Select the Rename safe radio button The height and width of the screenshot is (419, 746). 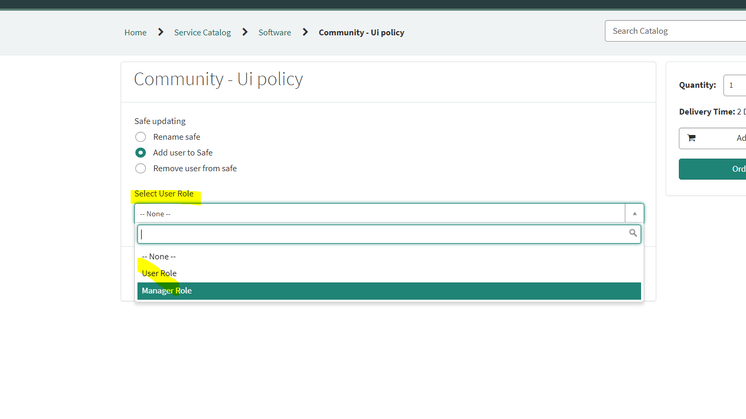point(141,137)
